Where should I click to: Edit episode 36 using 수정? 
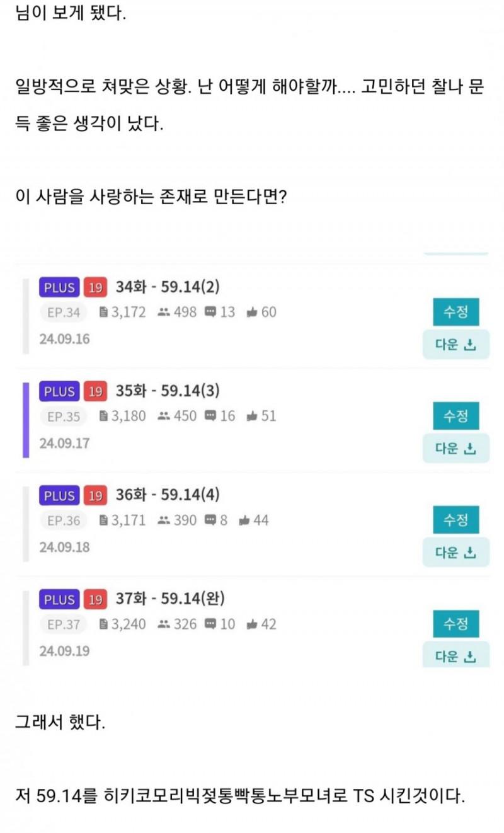[x=455, y=520]
